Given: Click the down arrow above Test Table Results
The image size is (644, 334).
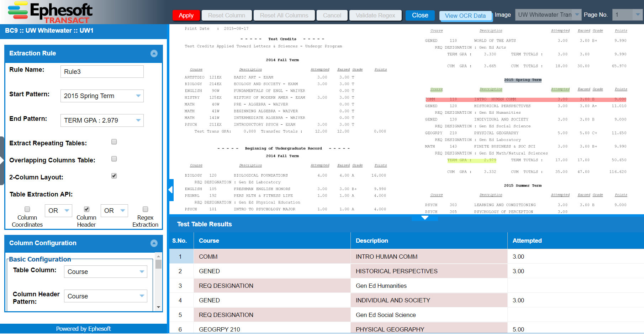Looking at the screenshot, I should pos(424,217).
